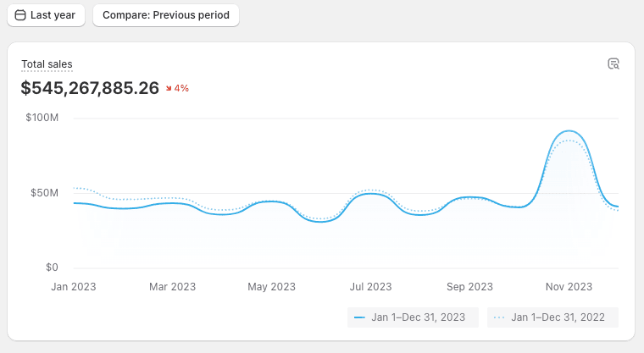The height and width of the screenshot is (353, 644).
Task: Select the Sep 2023 axis label
Action: pyautogui.click(x=469, y=287)
